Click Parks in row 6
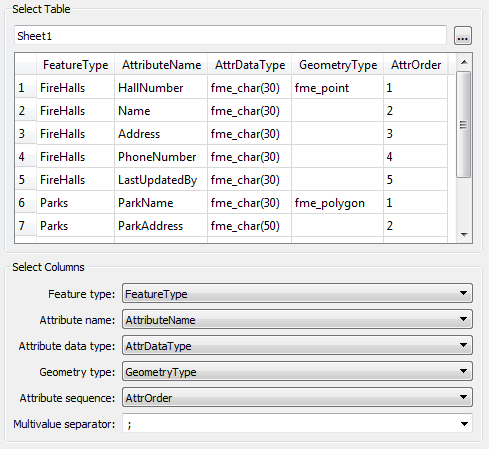 (x=75, y=203)
